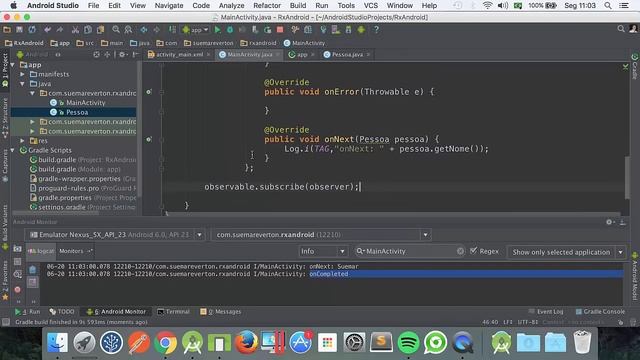Image resolution: width=640 pixels, height=360 pixels.
Task: Click the Help question mark icon
Action: tap(376, 29)
